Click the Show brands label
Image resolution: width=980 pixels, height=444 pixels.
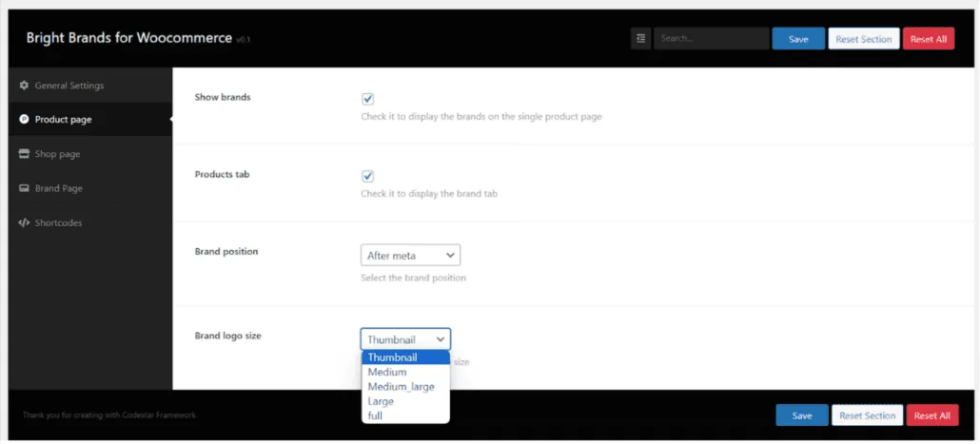(x=223, y=97)
